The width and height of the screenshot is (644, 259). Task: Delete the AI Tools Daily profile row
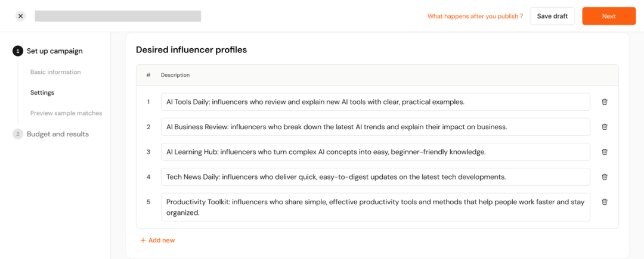(x=604, y=102)
